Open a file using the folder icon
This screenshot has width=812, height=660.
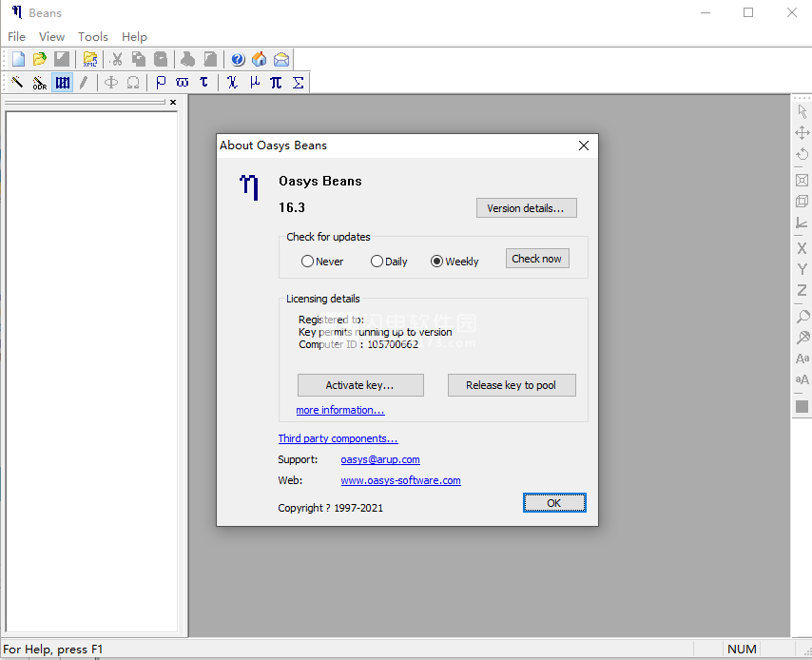[40, 59]
